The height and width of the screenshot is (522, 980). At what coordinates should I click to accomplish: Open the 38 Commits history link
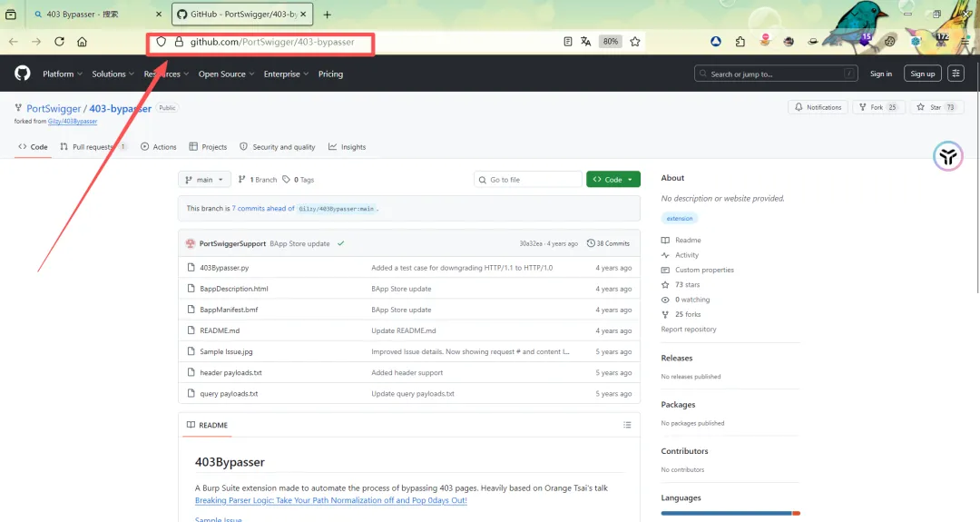tap(608, 243)
